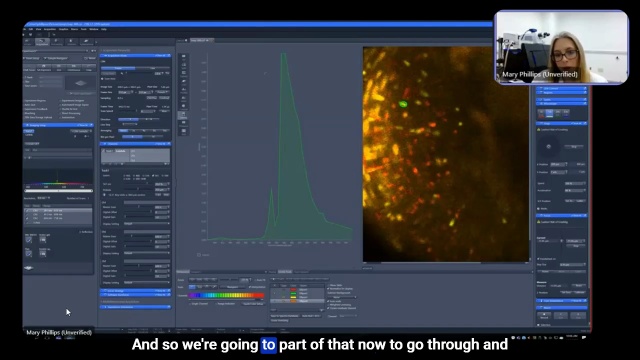Snap a single image
Viewport: 640px width, 360px height.
[89, 68]
